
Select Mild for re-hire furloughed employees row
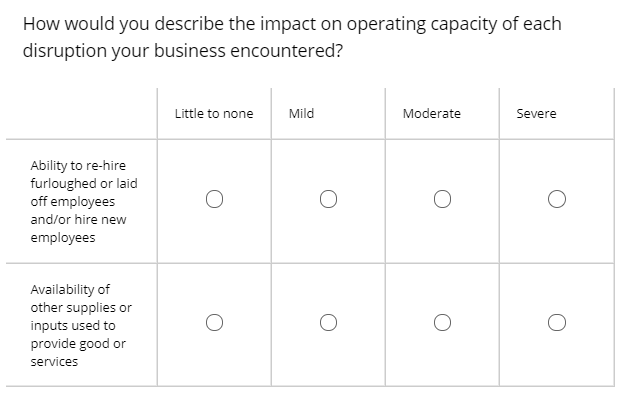(328, 199)
